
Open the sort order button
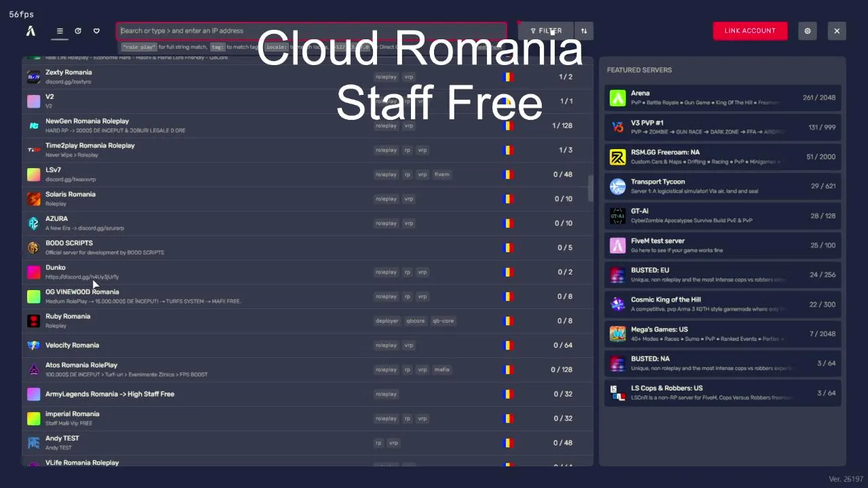click(x=584, y=30)
